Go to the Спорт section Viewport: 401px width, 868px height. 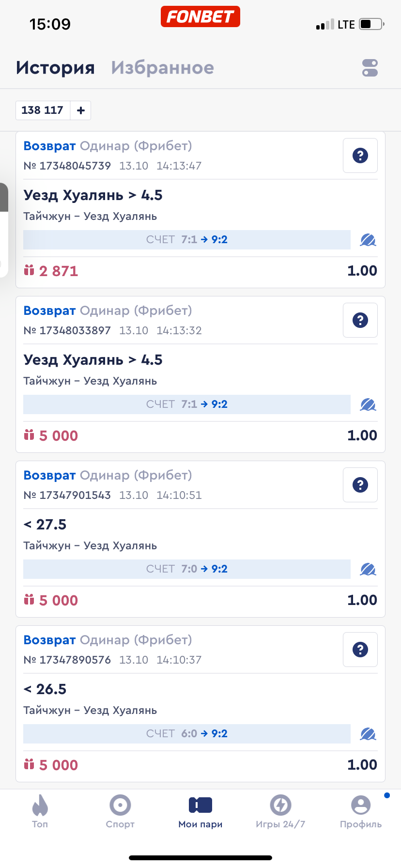120,811
